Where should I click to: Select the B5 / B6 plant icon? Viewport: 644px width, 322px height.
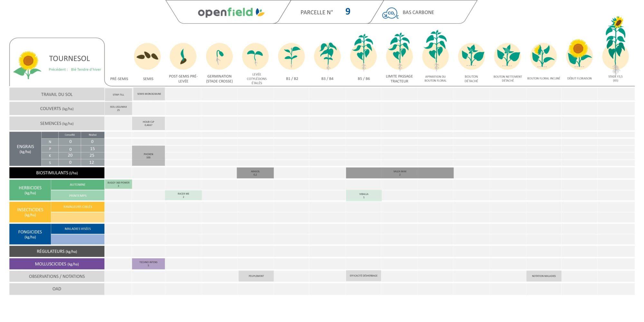[364, 53]
